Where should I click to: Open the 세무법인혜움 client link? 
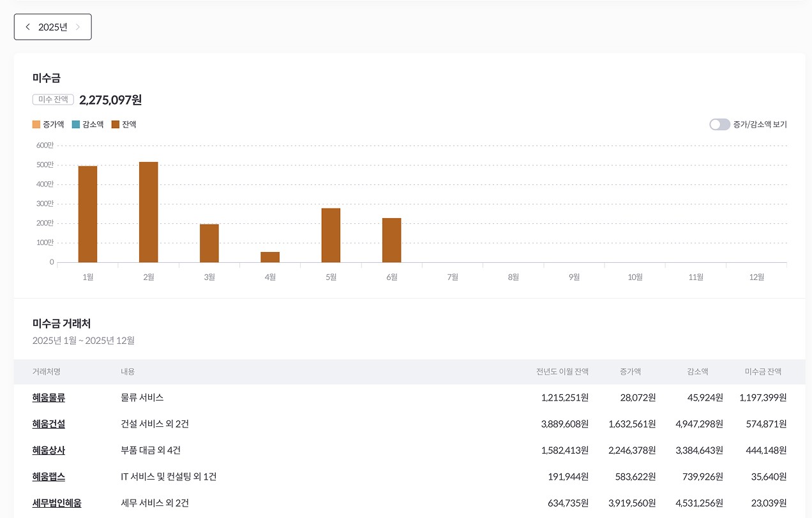coord(57,503)
